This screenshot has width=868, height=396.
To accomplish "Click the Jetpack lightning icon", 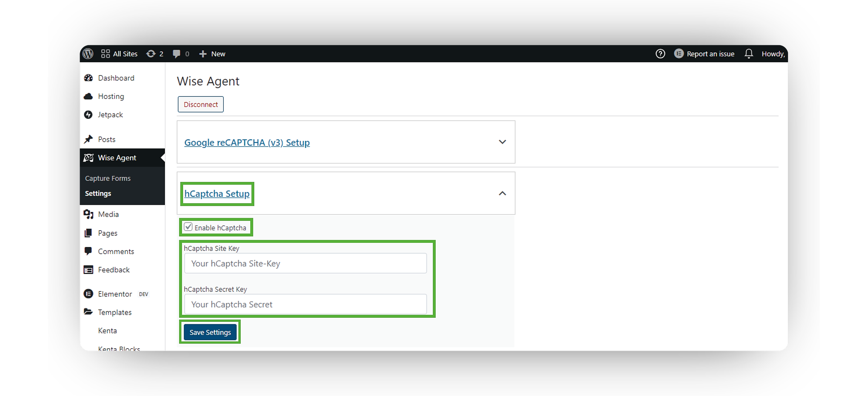I will tap(88, 114).
